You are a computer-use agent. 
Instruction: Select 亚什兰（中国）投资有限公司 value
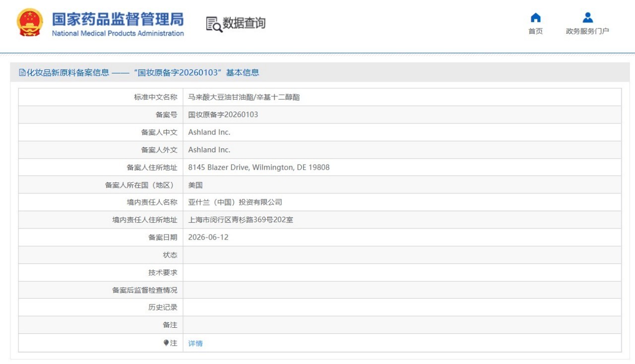coord(235,202)
